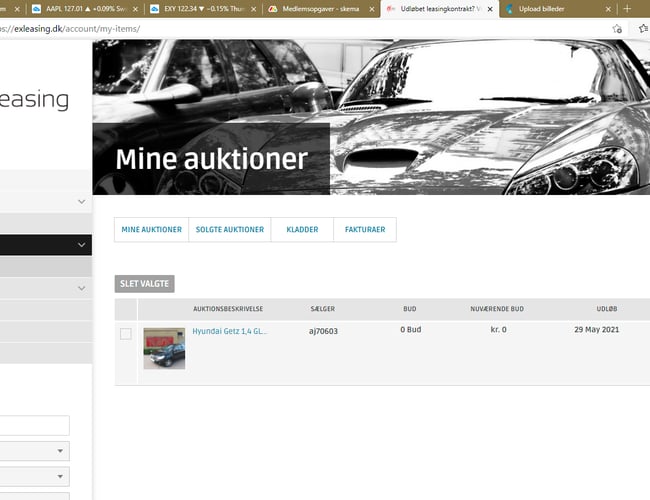Viewport: 650px width, 500px height.
Task: Close the AAPL 127.01 tab
Action: (135, 9)
